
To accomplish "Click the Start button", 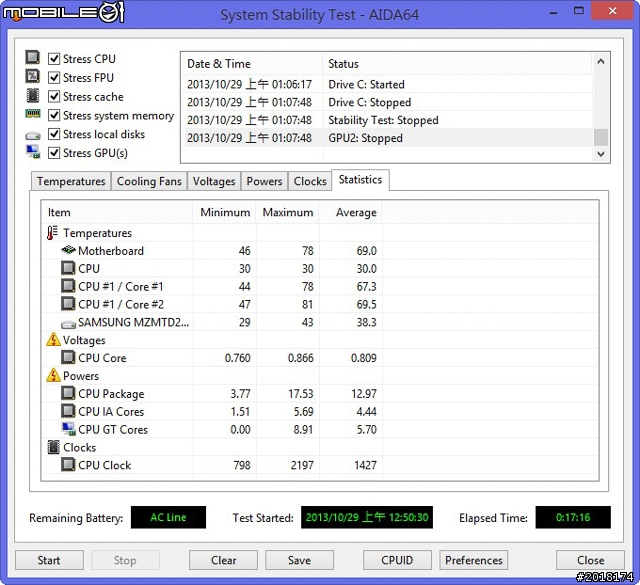I will 49,560.
